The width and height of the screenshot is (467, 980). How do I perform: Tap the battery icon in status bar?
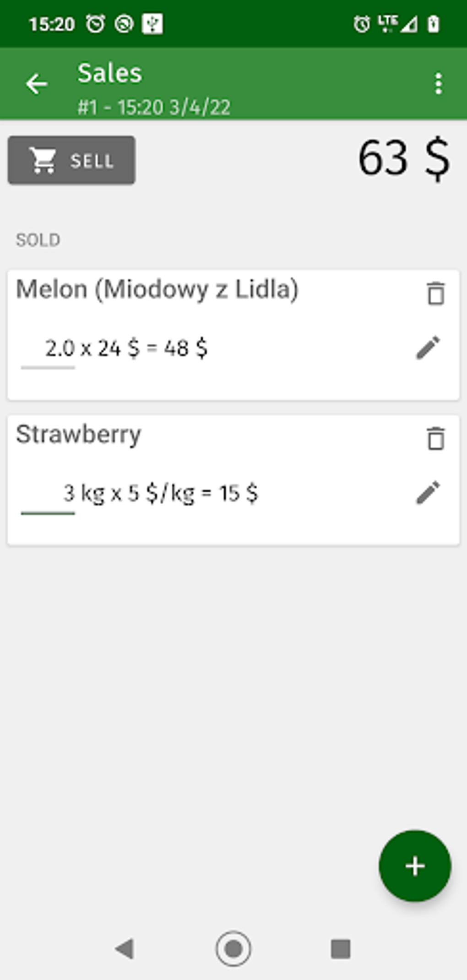433,24
